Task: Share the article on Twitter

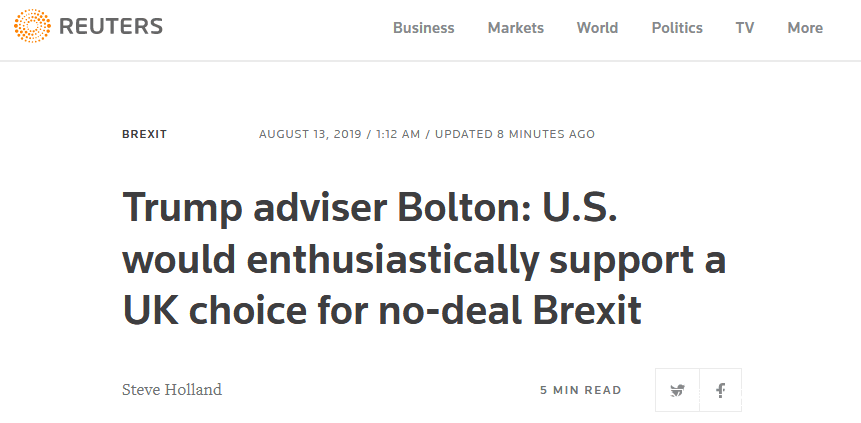Action: (x=677, y=390)
